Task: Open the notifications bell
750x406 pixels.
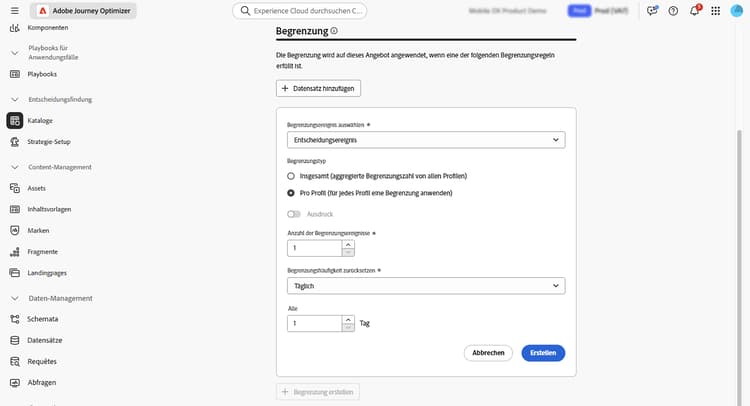Action: click(x=694, y=11)
